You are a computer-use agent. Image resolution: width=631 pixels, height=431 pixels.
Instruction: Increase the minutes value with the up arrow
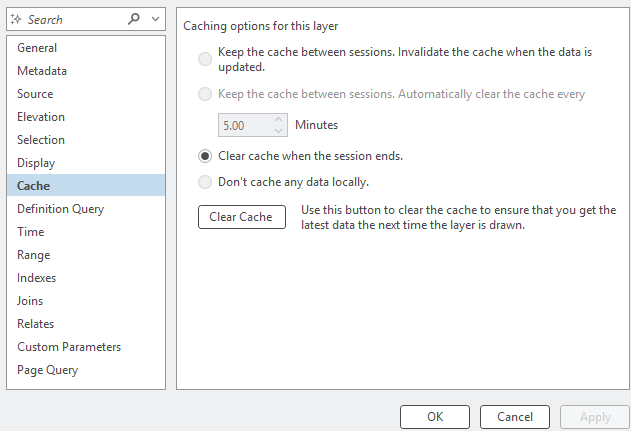pyautogui.click(x=278, y=120)
